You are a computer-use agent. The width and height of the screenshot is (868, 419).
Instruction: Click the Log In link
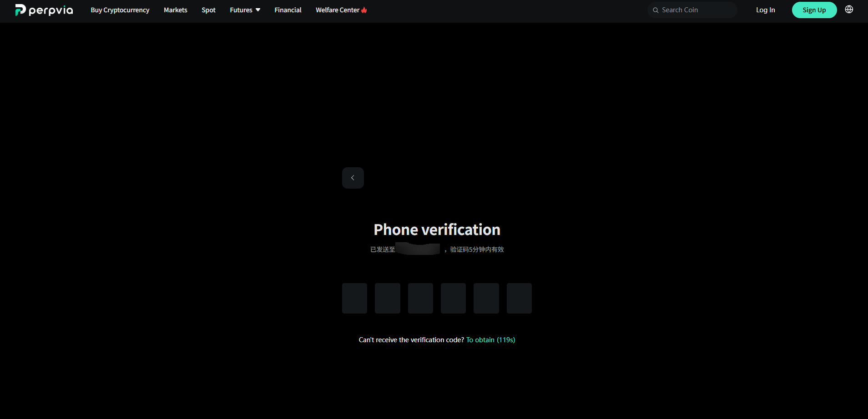[x=766, y=10]
